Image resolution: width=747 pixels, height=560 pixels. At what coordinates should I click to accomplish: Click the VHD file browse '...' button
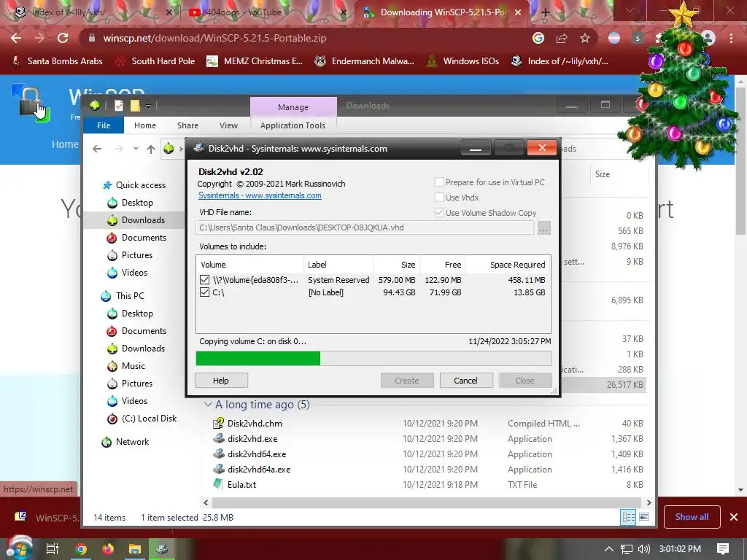tap(543, 228)
